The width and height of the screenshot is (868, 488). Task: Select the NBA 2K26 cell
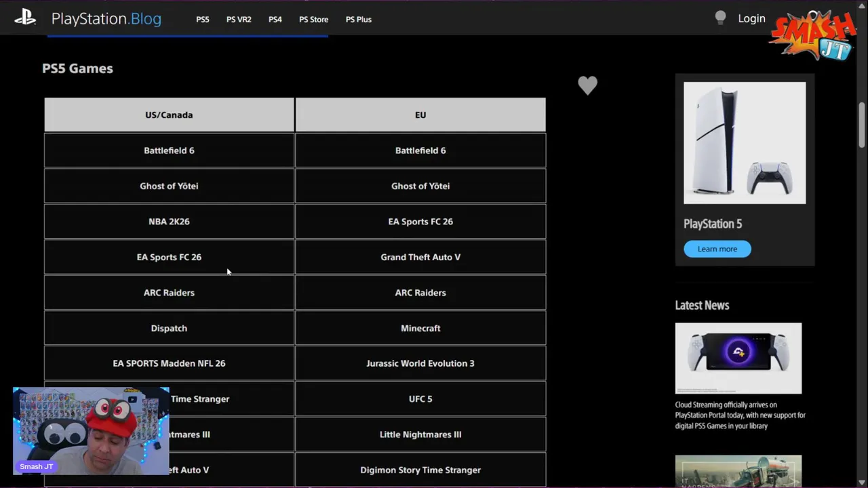tap(169, 222)
